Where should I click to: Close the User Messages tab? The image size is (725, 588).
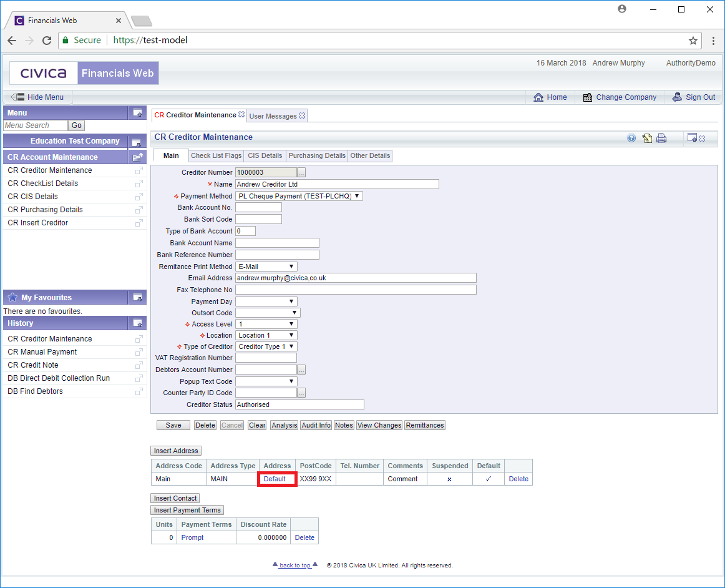[302, 115]
